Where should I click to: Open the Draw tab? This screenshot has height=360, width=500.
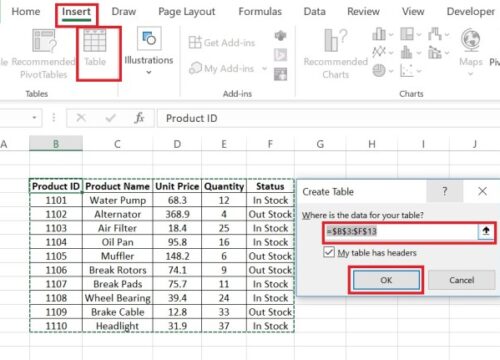[124, 12]
